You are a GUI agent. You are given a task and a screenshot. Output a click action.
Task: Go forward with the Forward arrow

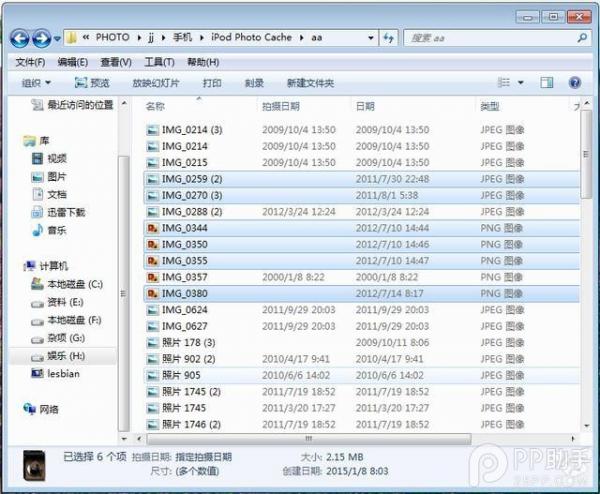[41, 38]
